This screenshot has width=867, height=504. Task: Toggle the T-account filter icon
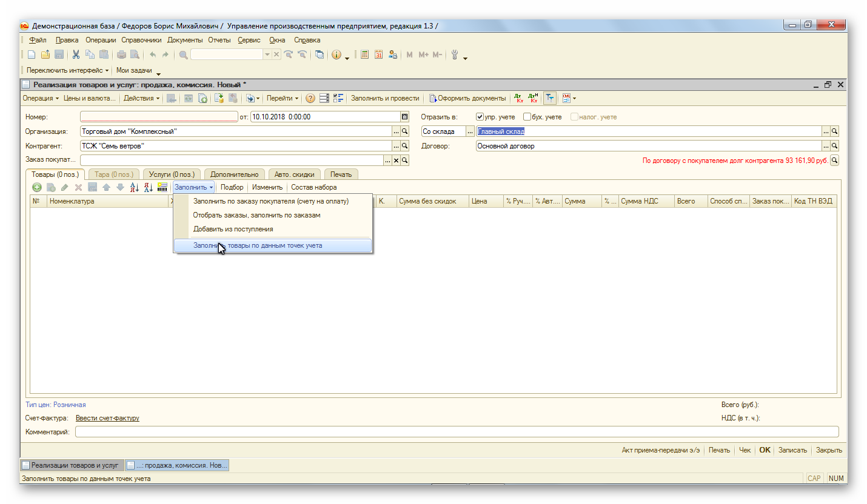(549, 98)
